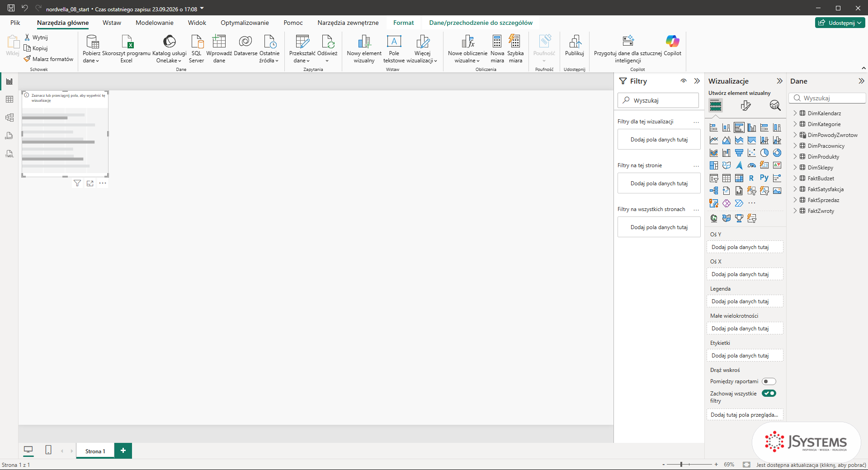Select the treemap visual
This screenshot has width=868, height=470.
[x=714, y=165]
